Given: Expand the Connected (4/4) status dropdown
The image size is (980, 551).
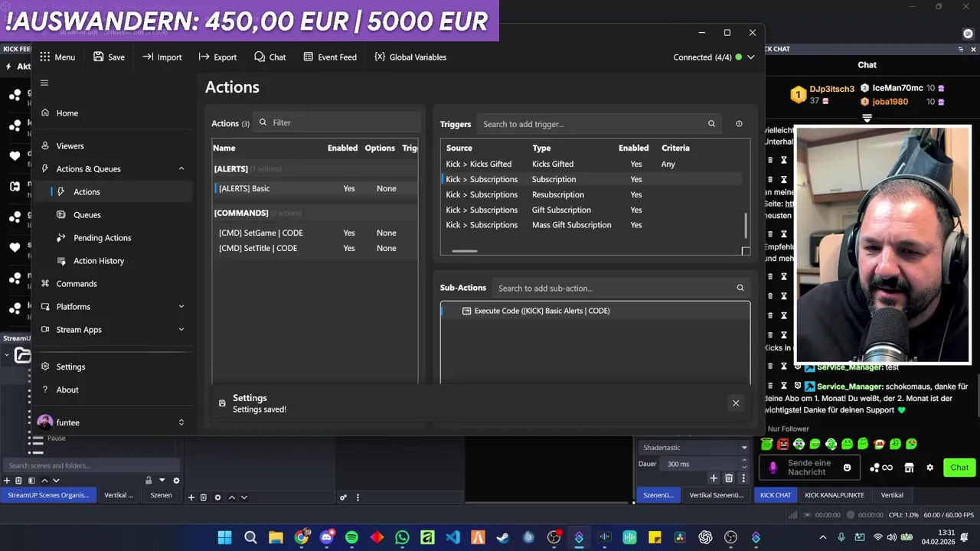Looking at the screenshot, I should (750, 57).
